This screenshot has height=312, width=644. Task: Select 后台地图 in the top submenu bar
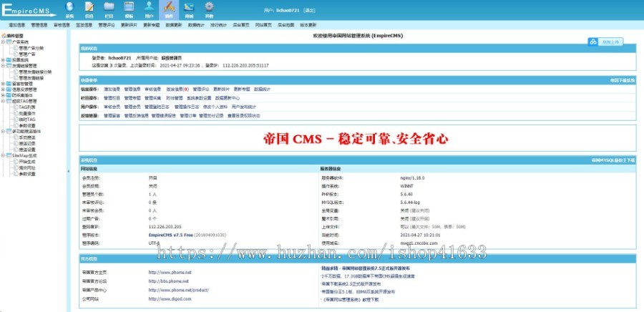(286, 25)
